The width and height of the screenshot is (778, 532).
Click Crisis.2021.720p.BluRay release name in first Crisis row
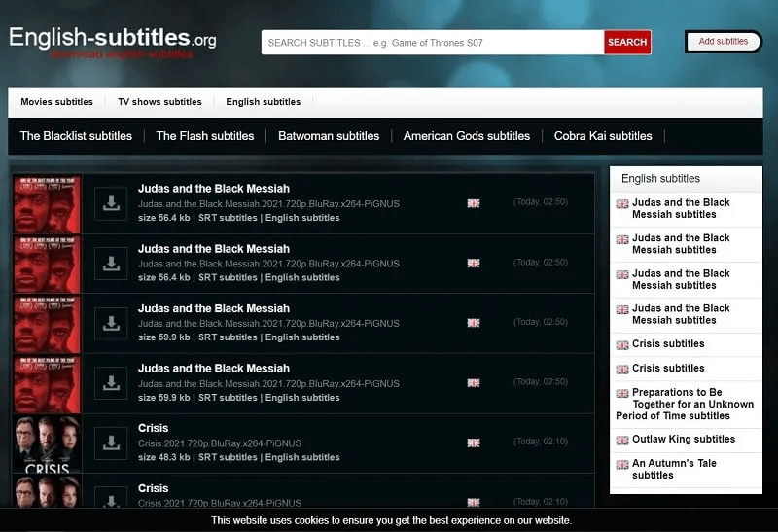pyautogui.click(x=220, y=443)
